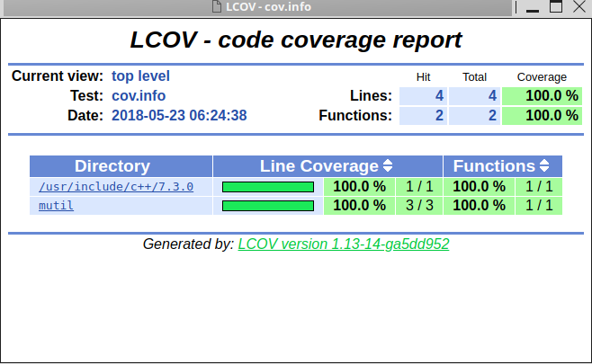Click the coverage bar for /usr/include/c++/7.3.0
Image resolution: width=592 pixels, height=364 pixels.
coord(268,187)
